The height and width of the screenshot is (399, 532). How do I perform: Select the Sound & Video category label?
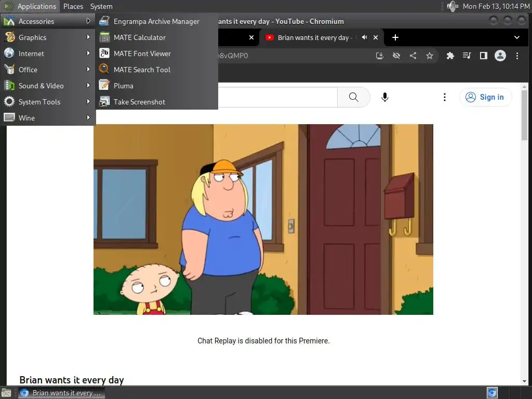point(41,86)
